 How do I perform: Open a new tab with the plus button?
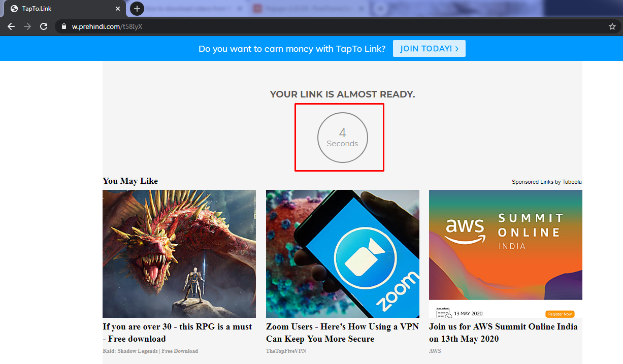point(137,9)
